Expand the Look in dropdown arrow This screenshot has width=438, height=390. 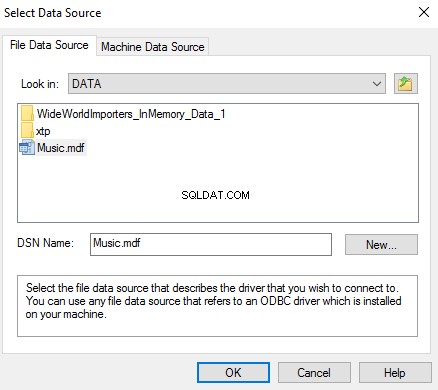(377, 84)
